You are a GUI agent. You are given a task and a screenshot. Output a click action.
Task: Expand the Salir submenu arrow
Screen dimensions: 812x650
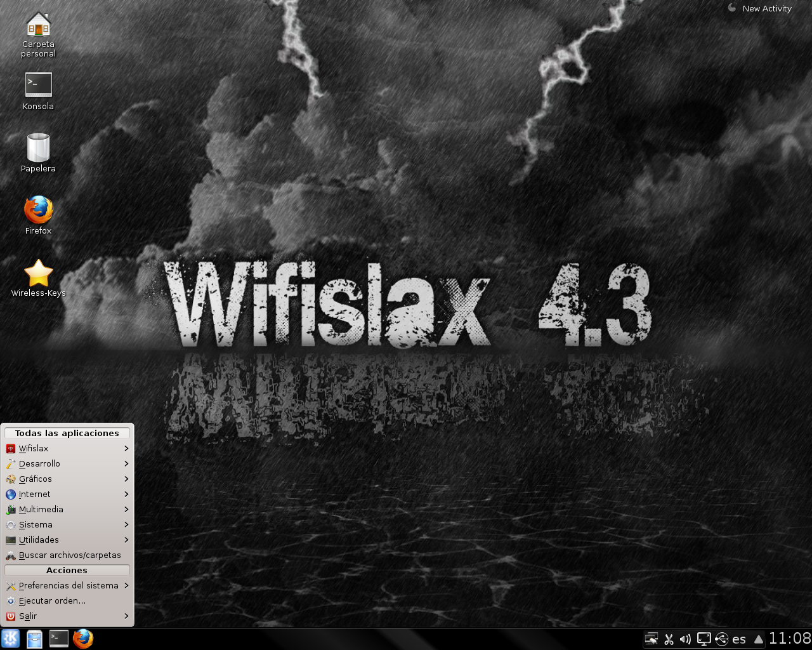pos(126,616)
